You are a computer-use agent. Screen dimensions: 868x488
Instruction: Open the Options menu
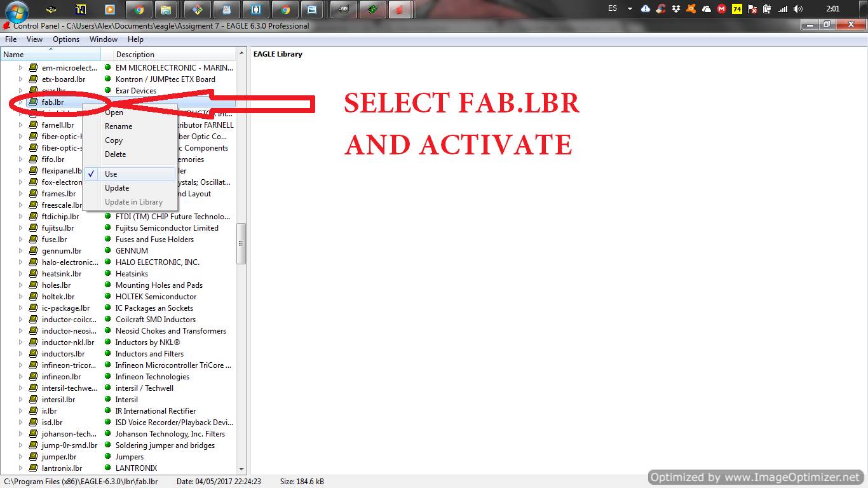coord(66,39)
